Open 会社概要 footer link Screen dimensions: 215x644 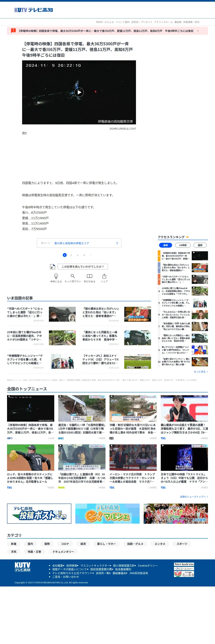58,565
